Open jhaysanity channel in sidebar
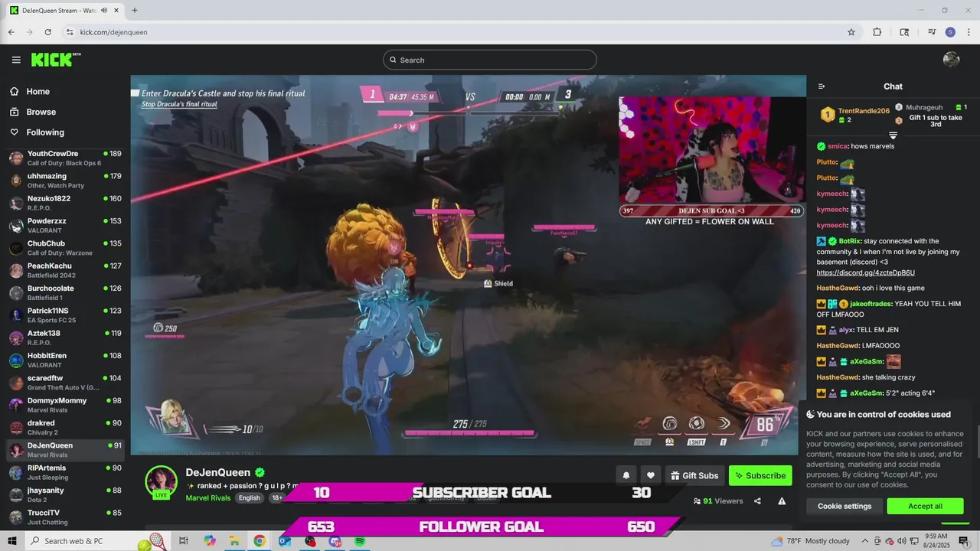980x551 pixels. [x=66, y=494]
